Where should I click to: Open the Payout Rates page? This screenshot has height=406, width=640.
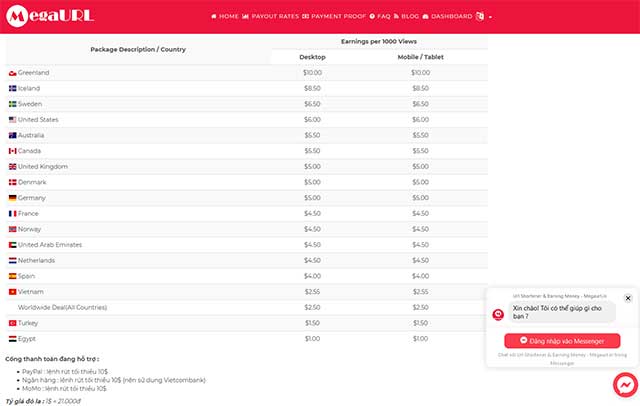272,17
